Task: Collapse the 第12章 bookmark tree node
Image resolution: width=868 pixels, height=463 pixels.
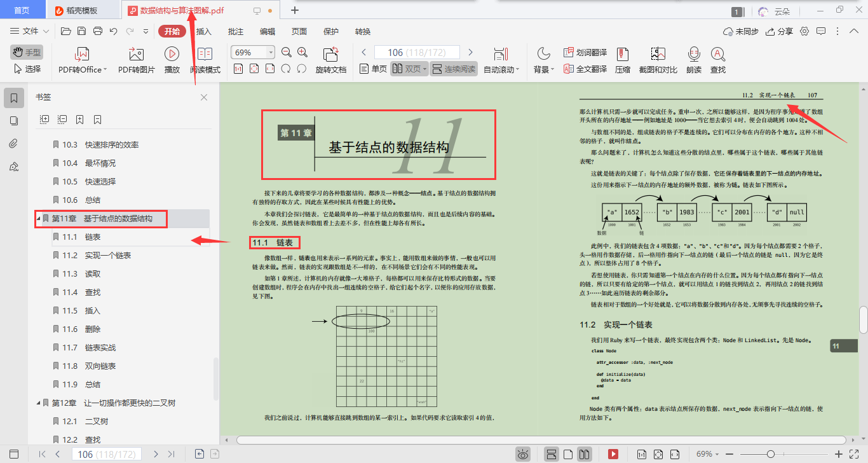Action: click(38, 403)
